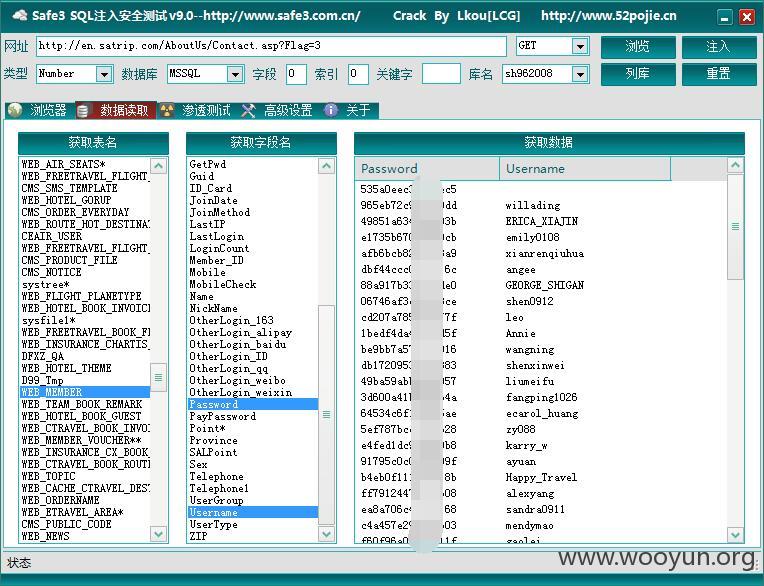Image resolution: width=764 pixels, height=586 pixels.
Task: Click the 关键字 input field
Action: [x=441, y=74]
